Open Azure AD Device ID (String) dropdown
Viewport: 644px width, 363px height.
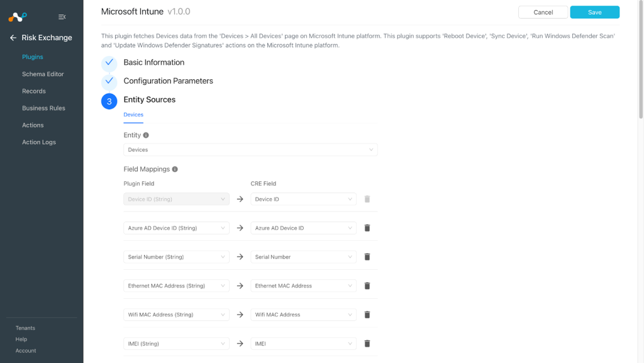[177, 228]
